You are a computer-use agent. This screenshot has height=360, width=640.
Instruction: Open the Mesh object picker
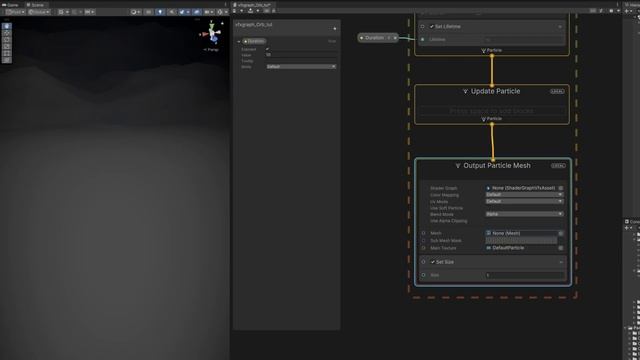pos(561,233)
